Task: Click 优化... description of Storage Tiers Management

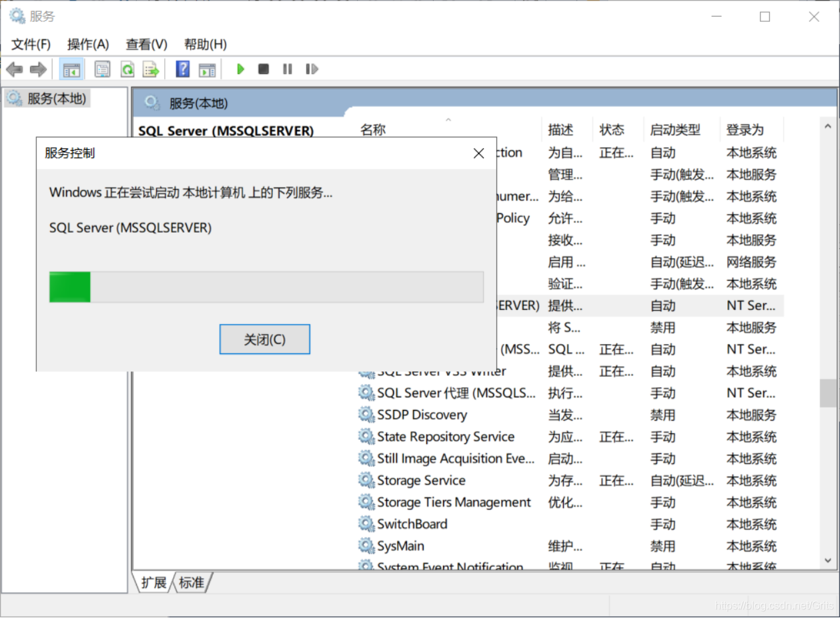Action: pos(566,502)
